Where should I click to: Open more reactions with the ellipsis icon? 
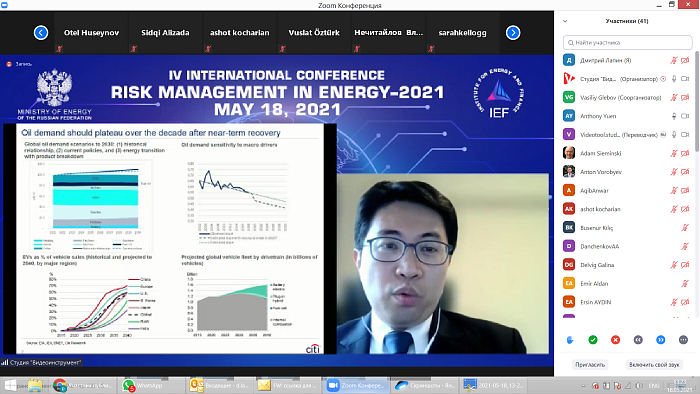click(683, 340)
